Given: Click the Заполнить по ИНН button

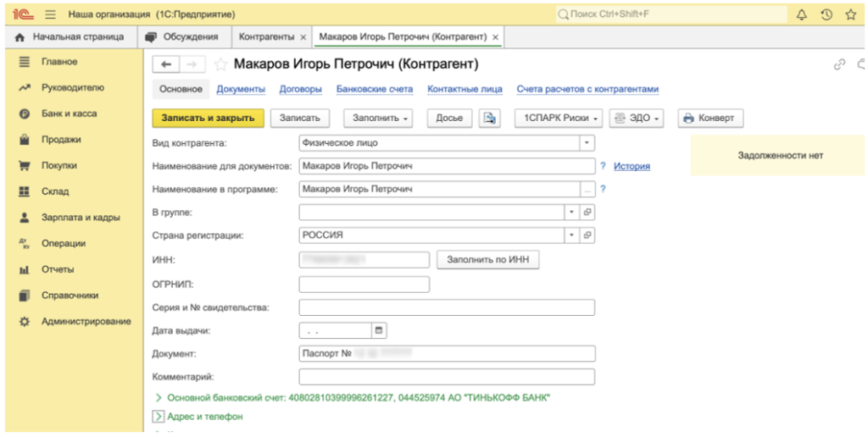Looking at the screenshot, I should [x=487, y=260].
